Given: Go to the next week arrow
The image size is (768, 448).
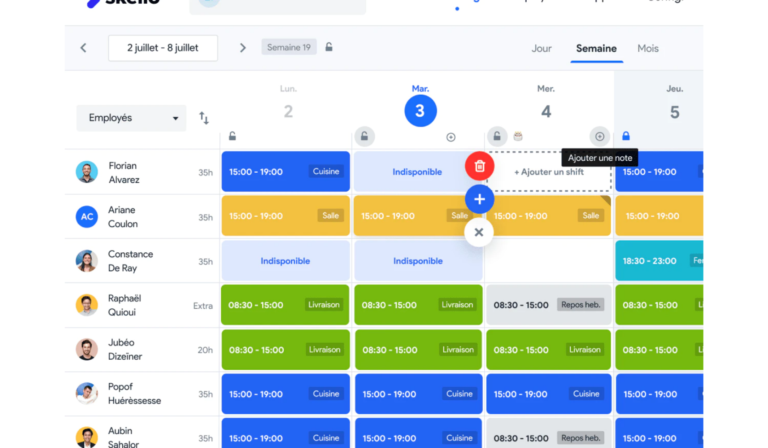Looking at the screenshot, I should (242, 48).
